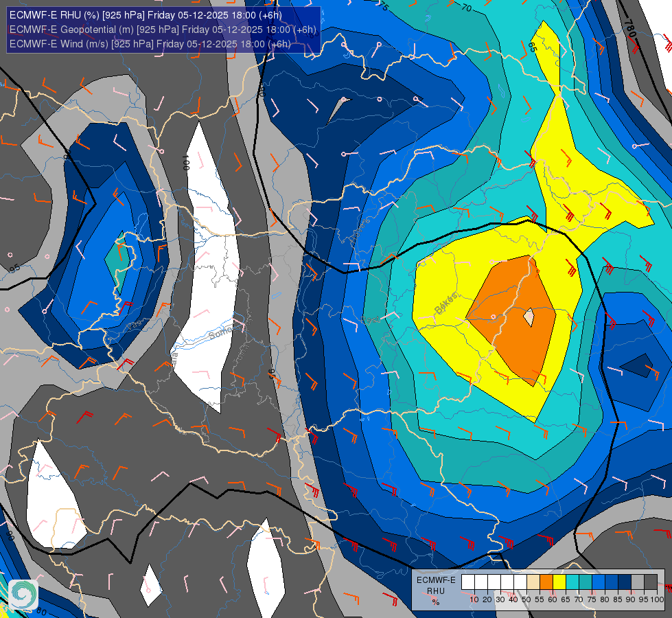Click the Pest county label on map
Screen dimensions: 672x618
pos(370,320)
